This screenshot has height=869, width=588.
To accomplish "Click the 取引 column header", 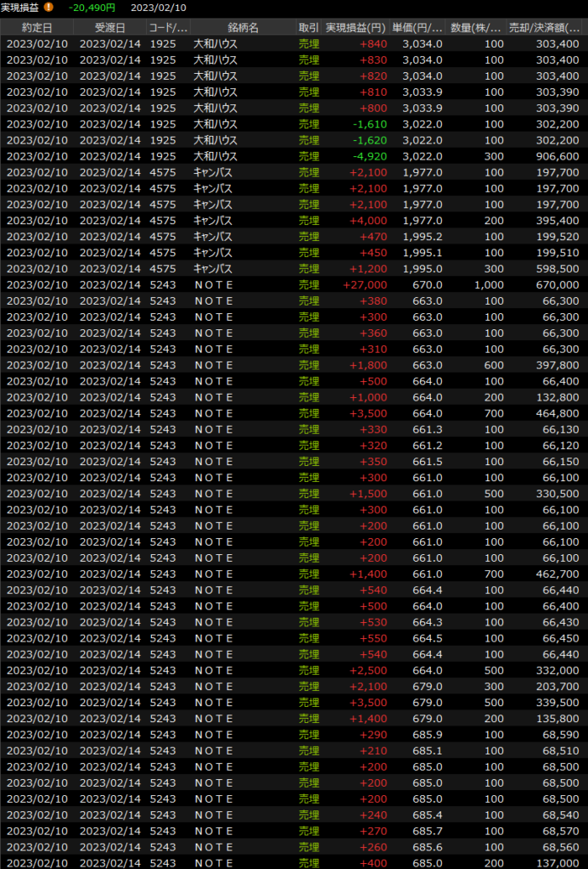I will coord(309,28).
